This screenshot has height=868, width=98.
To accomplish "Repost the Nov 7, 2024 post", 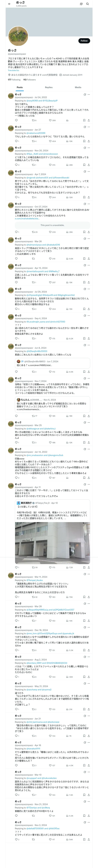I will 33,416.
